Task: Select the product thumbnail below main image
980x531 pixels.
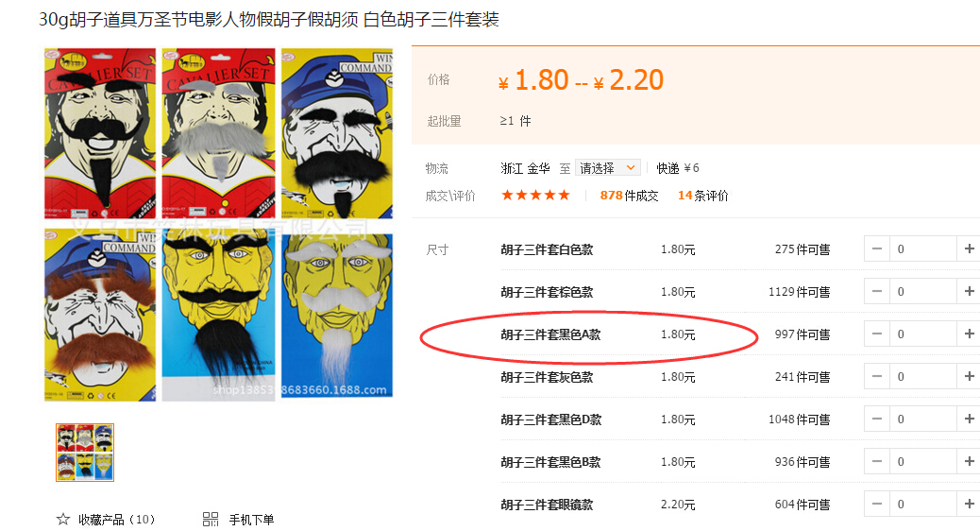Action: pyautogui.click(x=85, y=453)
